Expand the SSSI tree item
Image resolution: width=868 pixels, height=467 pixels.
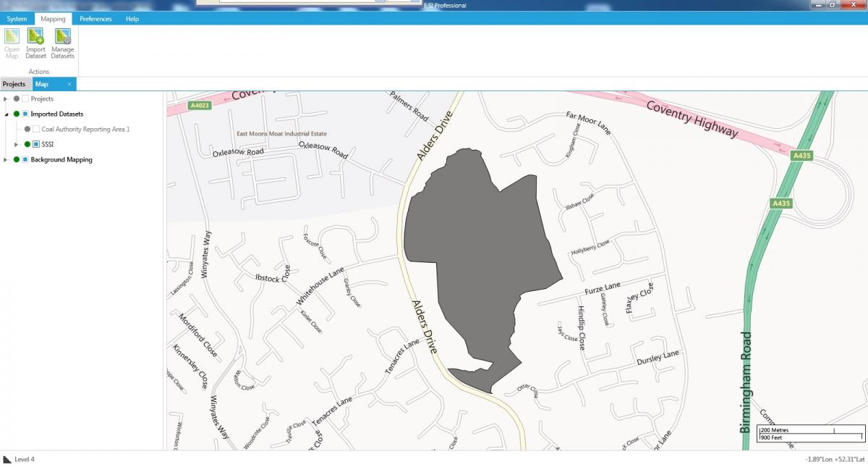[15, 144]
